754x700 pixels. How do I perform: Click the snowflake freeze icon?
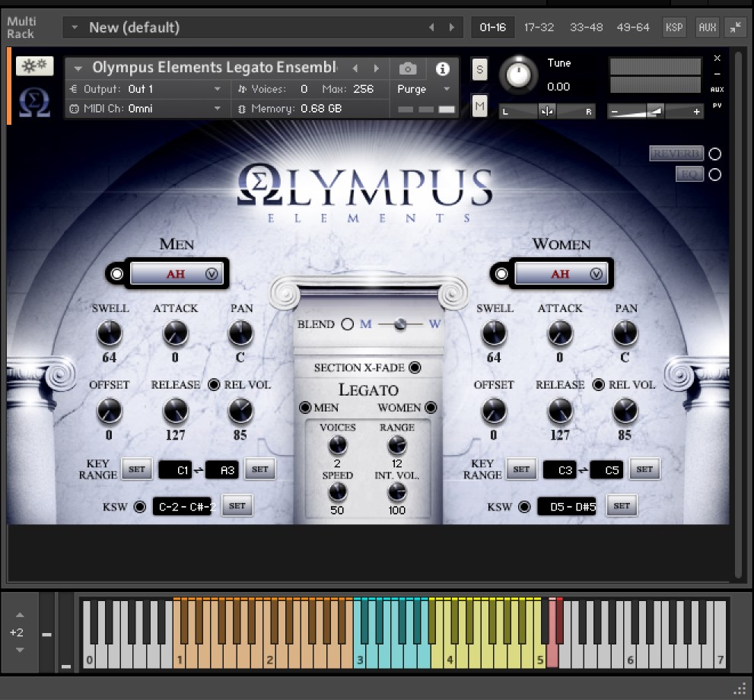34,66
